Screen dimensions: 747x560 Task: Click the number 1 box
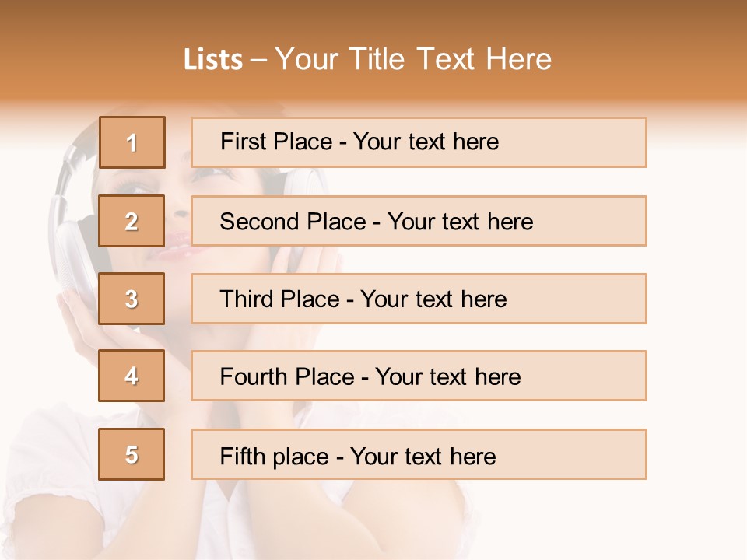click(x=132, y=142)
